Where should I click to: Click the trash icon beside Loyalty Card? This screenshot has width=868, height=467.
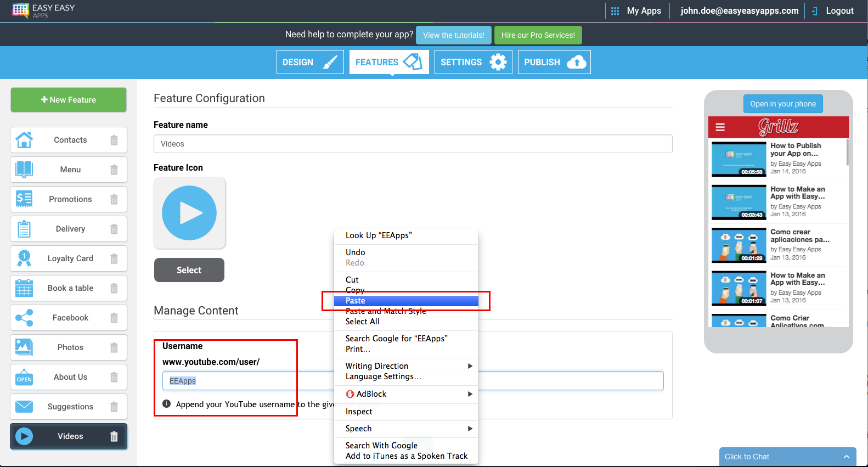(114, 258)
